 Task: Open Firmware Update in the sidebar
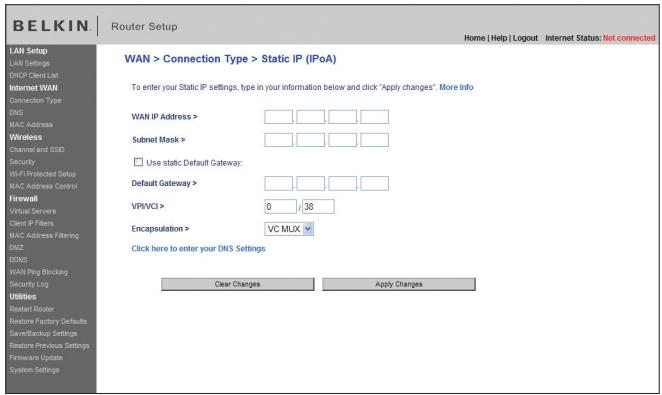point(36,358)
